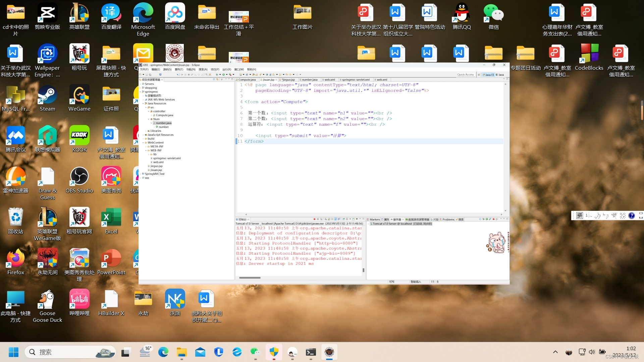644x362 pixels.
Task: Expand the shopping project node
Action: (x=140, y=88)
